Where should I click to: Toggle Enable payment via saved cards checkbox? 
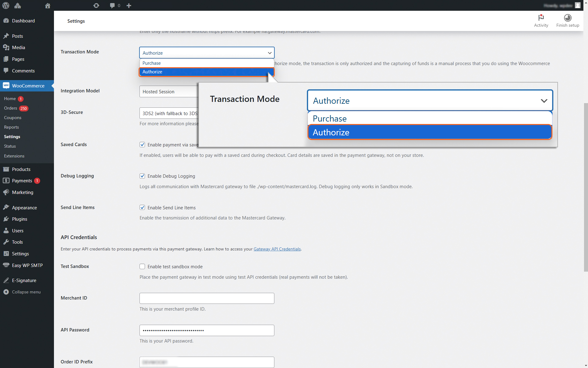(142, 145)
